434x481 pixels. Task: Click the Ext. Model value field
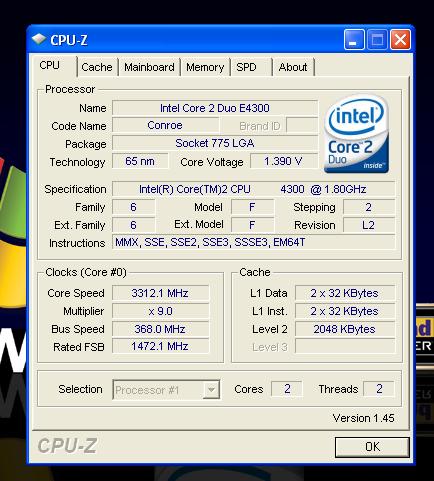pyautogui.click(x=252, y=225)
